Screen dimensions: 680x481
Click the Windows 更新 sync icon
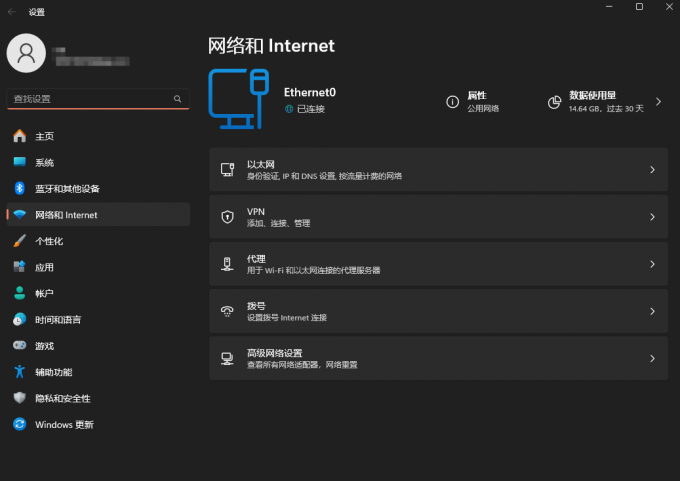pos(20,424)
